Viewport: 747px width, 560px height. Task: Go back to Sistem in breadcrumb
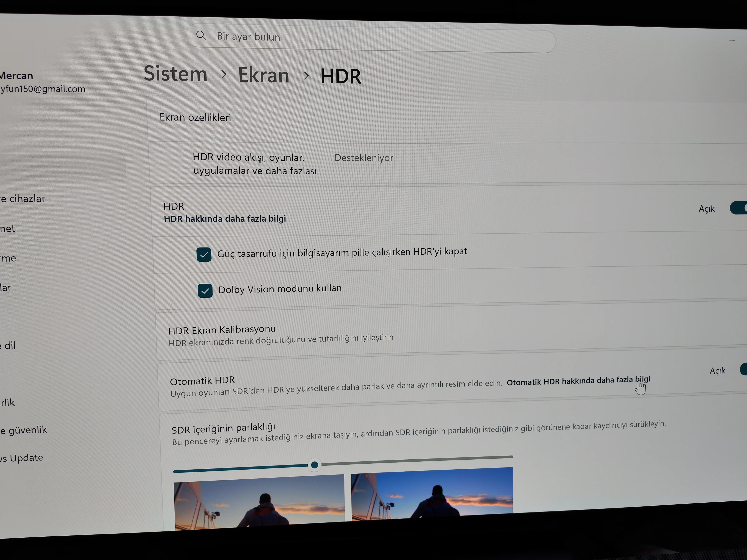[175, 74]
